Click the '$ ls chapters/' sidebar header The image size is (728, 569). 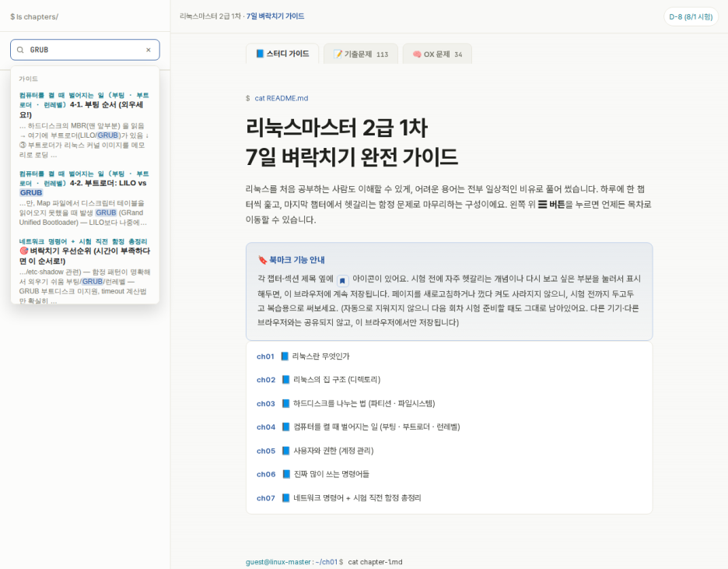(x=34, y=16)
